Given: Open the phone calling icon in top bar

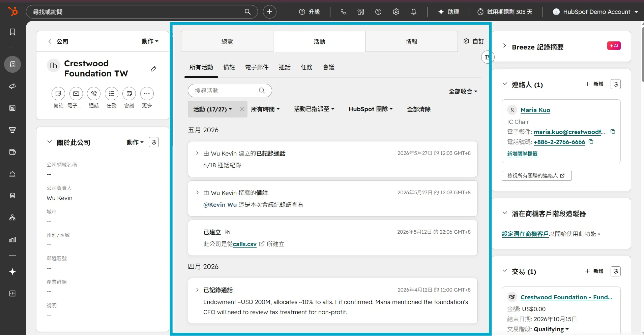Looking at the screenshot, I should [x=343, y=12].
